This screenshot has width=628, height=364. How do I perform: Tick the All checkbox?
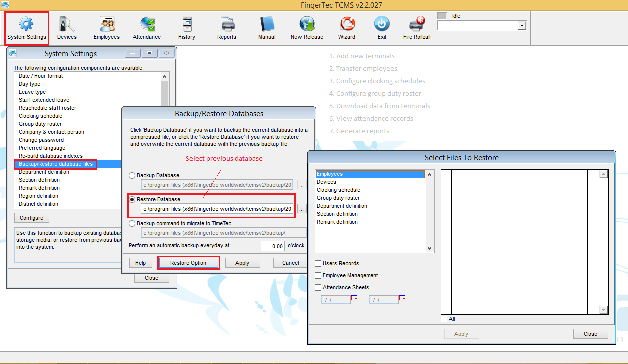[x=444, y=319]
